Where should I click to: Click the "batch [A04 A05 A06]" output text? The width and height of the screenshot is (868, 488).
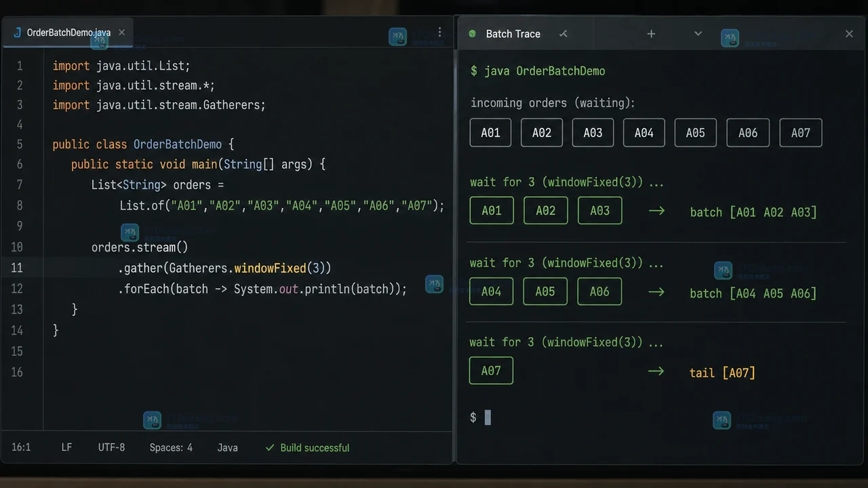tap(753, 293)
